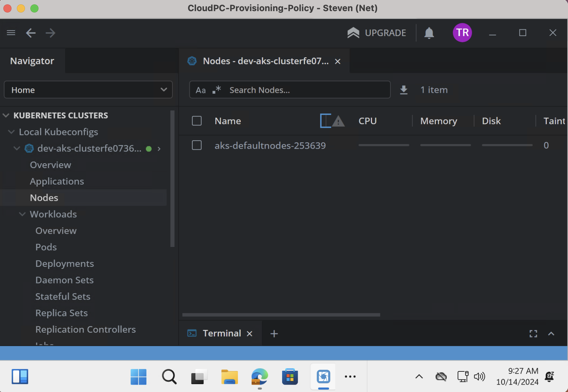This screenshot has height=392, width=568.
Task: Click the Memory usage bar of the node
Action: click(445, 145)
